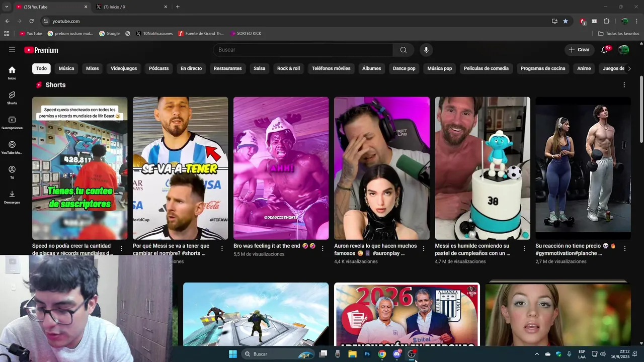Bookmark this page with the star icon
644x362 pixels.
566,21
